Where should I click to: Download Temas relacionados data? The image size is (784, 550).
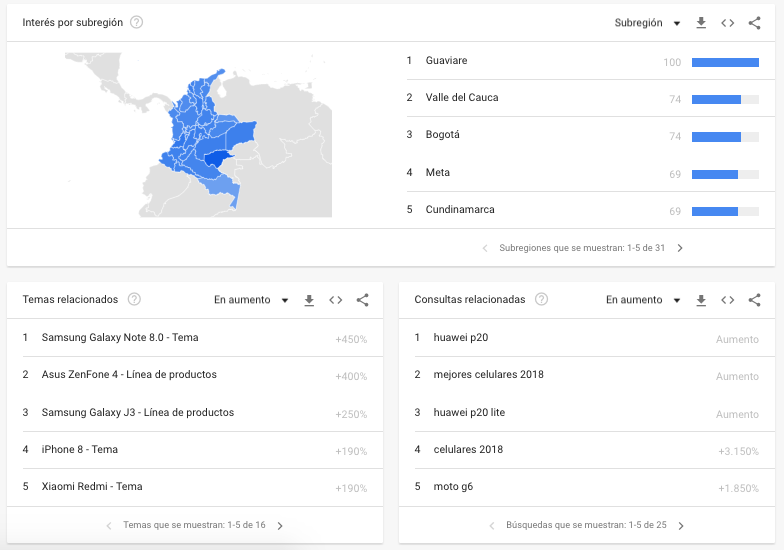coord(309,300)
